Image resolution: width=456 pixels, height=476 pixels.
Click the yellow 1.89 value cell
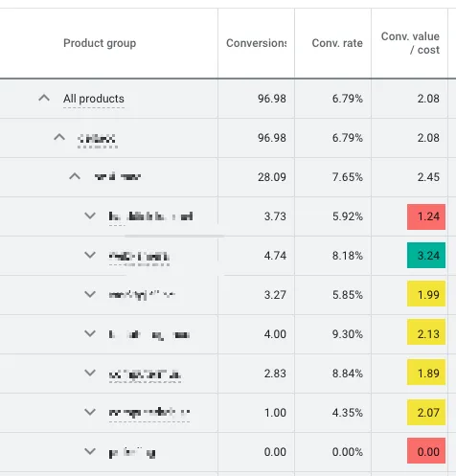[426, 372]
